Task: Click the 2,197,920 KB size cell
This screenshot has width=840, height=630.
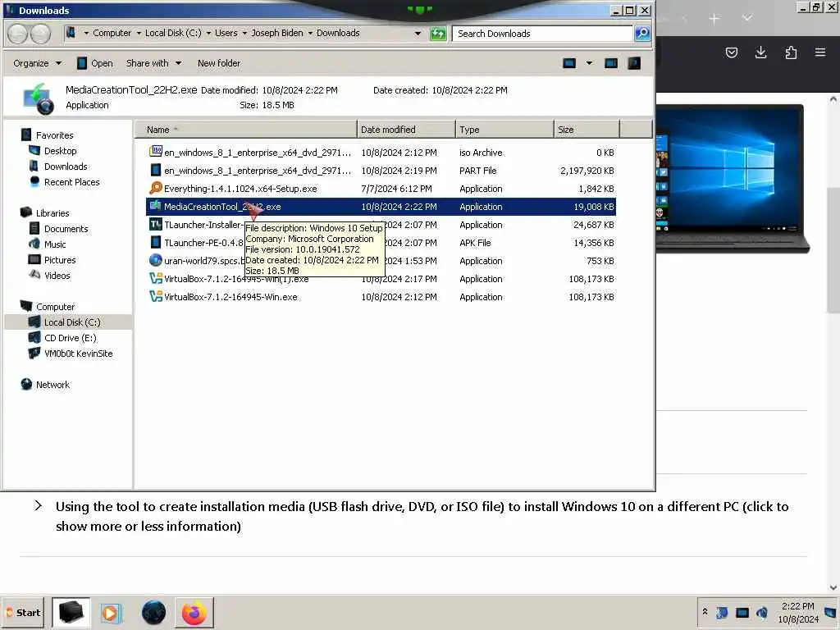Action: [587, 171]
